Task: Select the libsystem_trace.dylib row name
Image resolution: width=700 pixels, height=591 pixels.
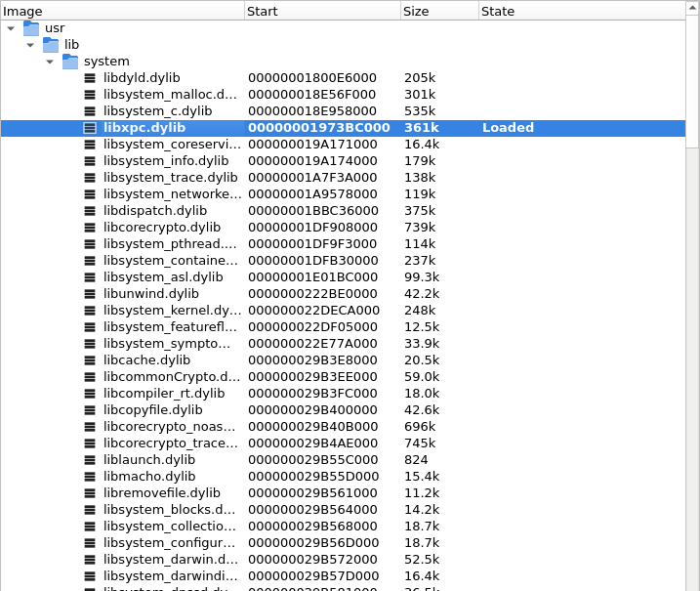Action: click(x=170, y=178)
